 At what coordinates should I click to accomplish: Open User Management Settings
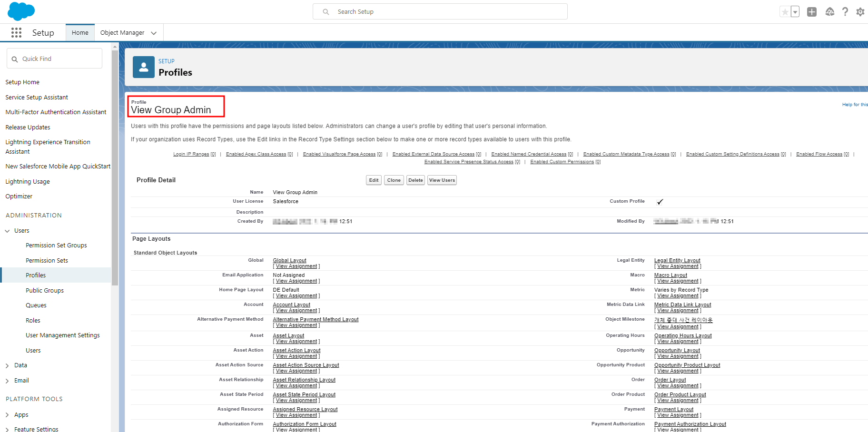63,335
